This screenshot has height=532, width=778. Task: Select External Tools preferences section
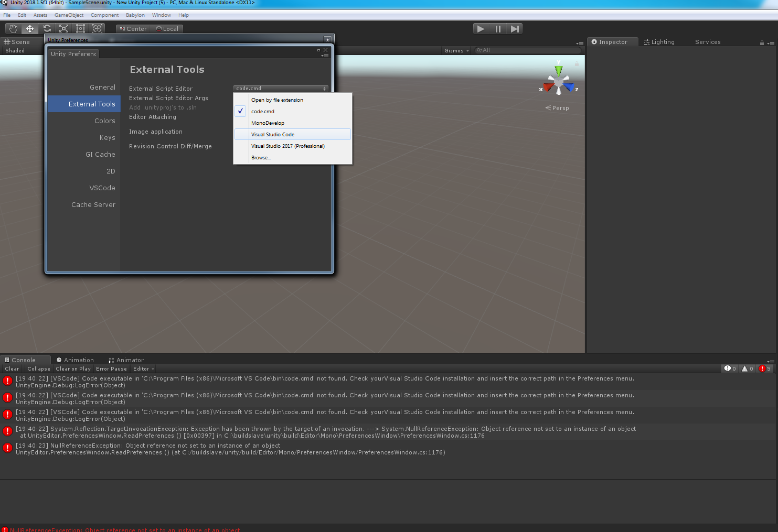click(x=84, y=104)
